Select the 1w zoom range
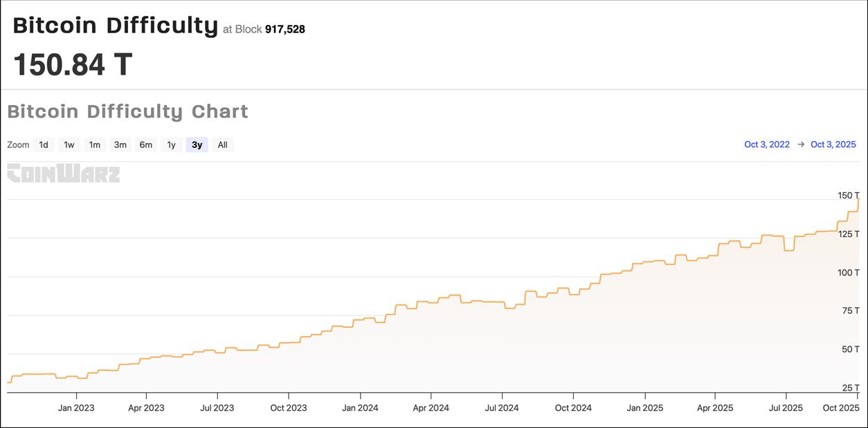This screenshot has width=868, height=428. click(69, 145)
